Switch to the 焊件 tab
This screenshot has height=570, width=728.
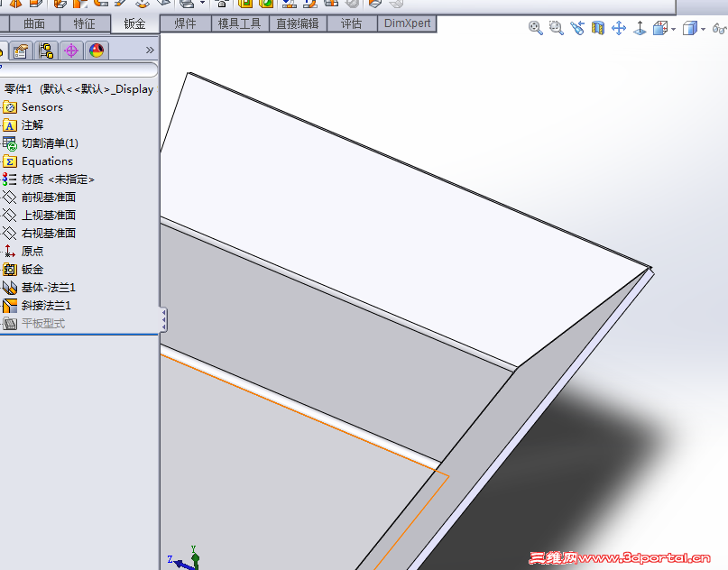[185, 23]
